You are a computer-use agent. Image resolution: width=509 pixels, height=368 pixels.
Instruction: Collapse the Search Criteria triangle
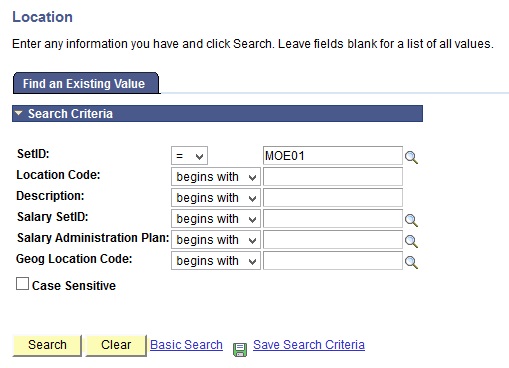pos(19,113)
